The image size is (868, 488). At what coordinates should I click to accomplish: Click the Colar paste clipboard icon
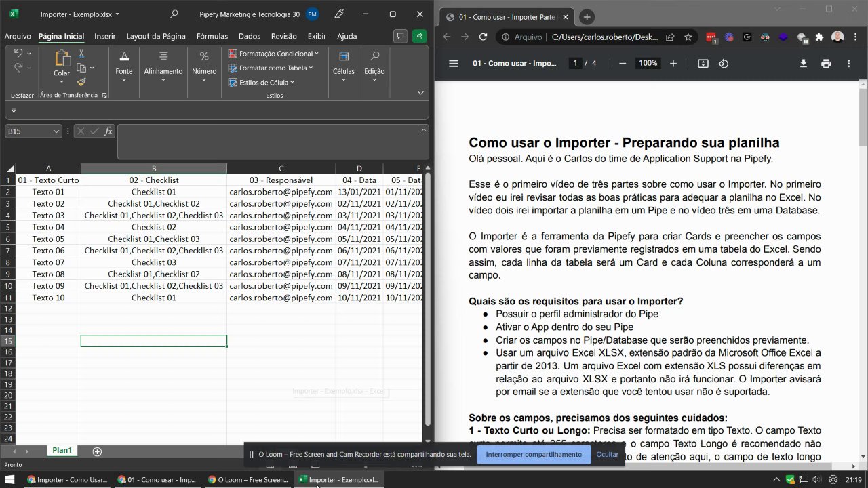click(62, 59)
